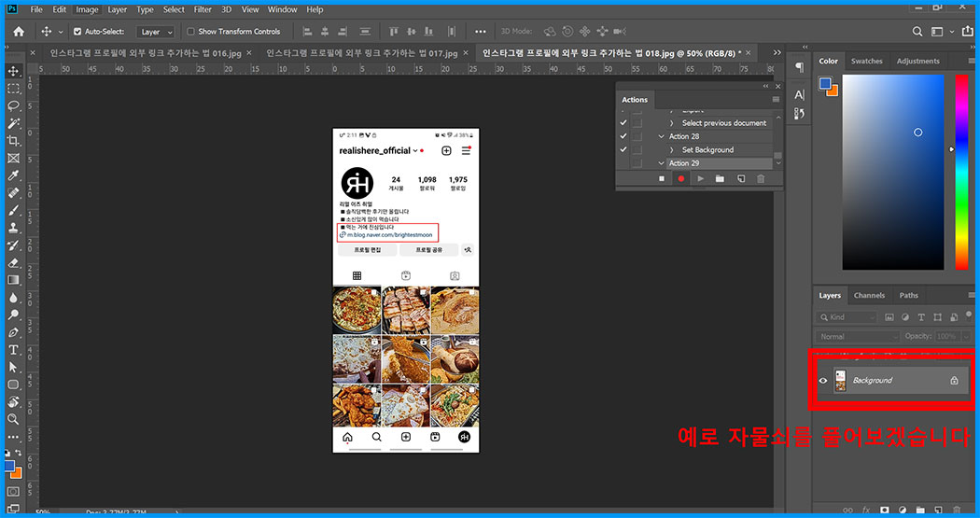Select the Move tool in the toolbar
This screenshot has height=518, width=980.
(13, 71)
